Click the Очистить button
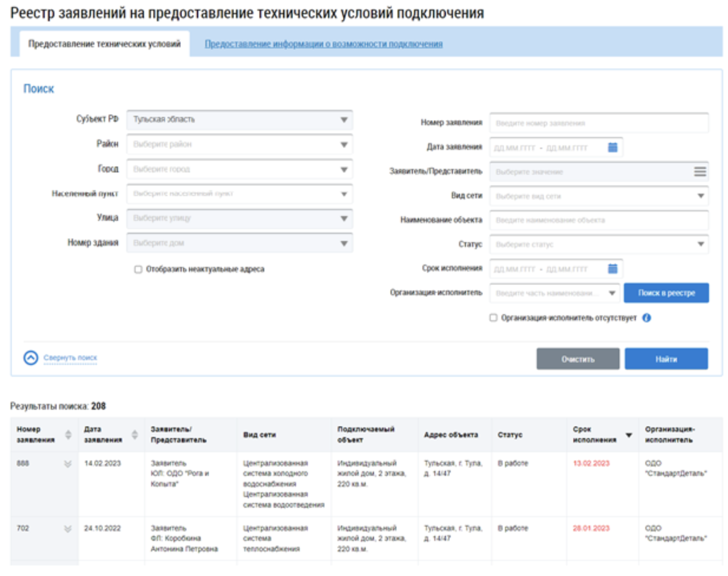728x576 pixels. point(578,359)
